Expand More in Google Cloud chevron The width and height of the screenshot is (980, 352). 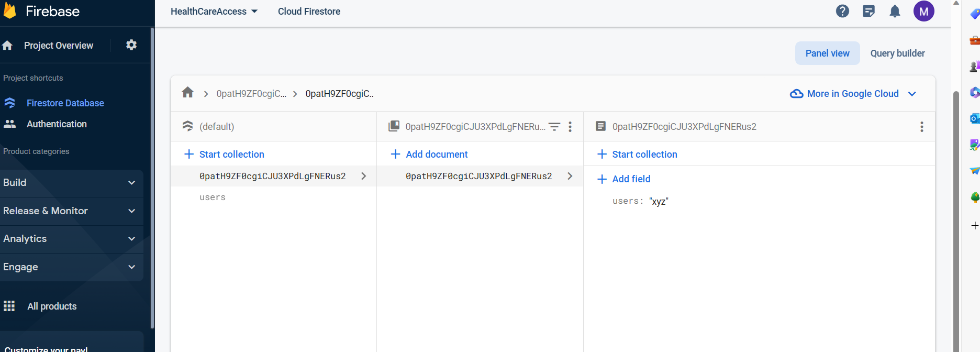click(912, 94)
